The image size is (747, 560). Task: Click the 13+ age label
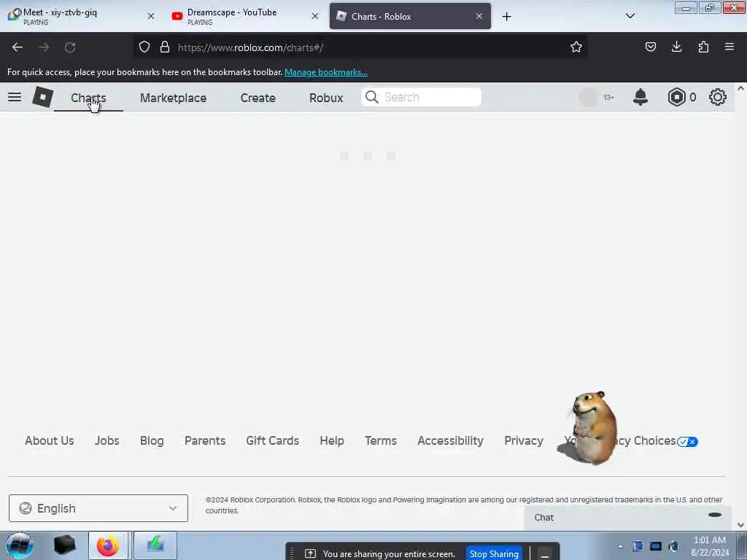pos(609,98)
